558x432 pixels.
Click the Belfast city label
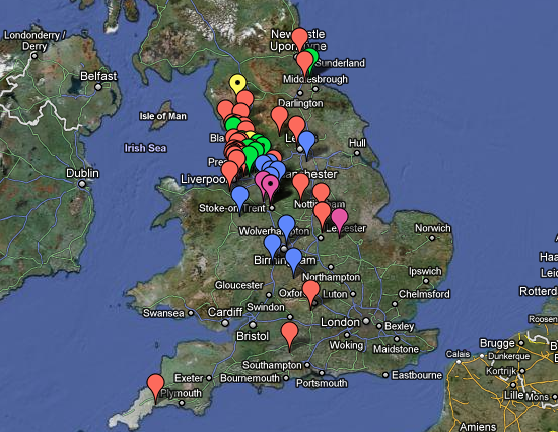99,76
